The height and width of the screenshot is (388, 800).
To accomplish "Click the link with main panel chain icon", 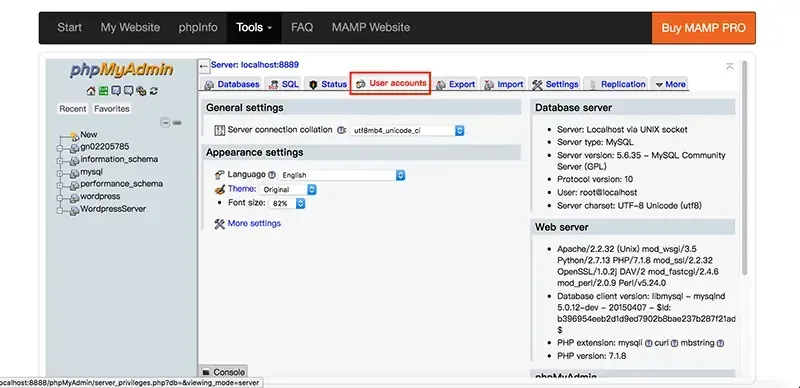I will (x=177, y=123).
